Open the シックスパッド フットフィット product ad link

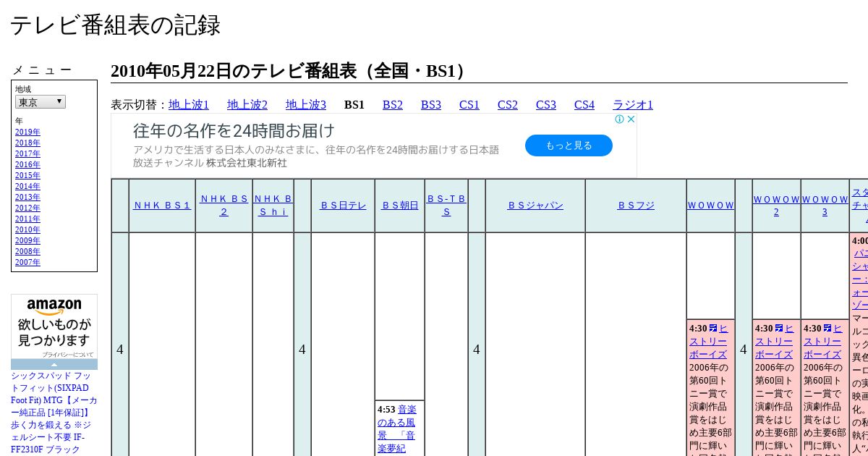[53, 413]
